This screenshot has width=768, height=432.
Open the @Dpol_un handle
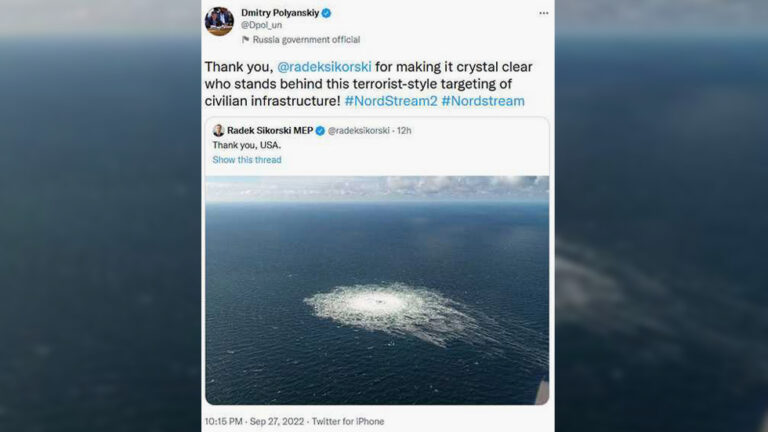(x=261, y=25)
